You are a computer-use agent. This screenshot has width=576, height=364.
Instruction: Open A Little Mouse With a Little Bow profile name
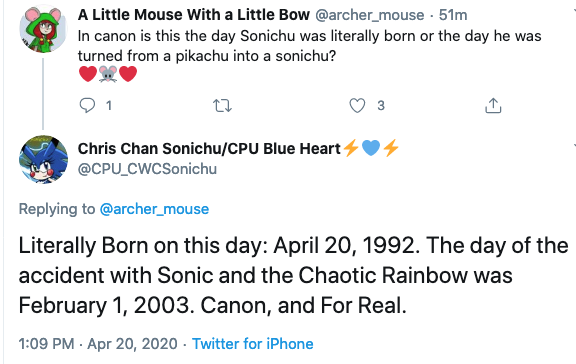pyautogui.click(x=194, y=15)
